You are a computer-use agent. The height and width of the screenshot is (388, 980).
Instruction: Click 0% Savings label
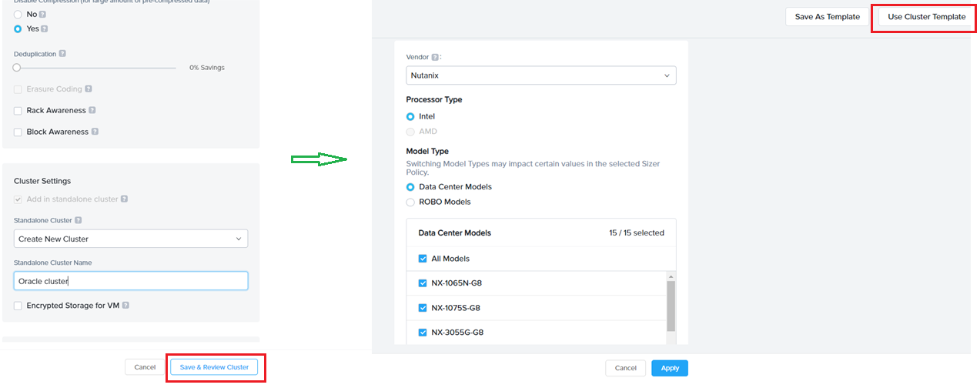coord(207,68)
